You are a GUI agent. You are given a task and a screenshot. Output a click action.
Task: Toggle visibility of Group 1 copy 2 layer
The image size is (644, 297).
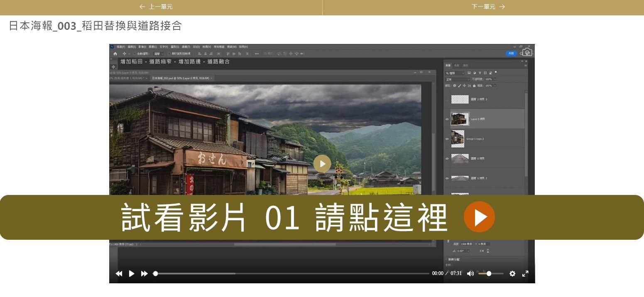point(447,139)
